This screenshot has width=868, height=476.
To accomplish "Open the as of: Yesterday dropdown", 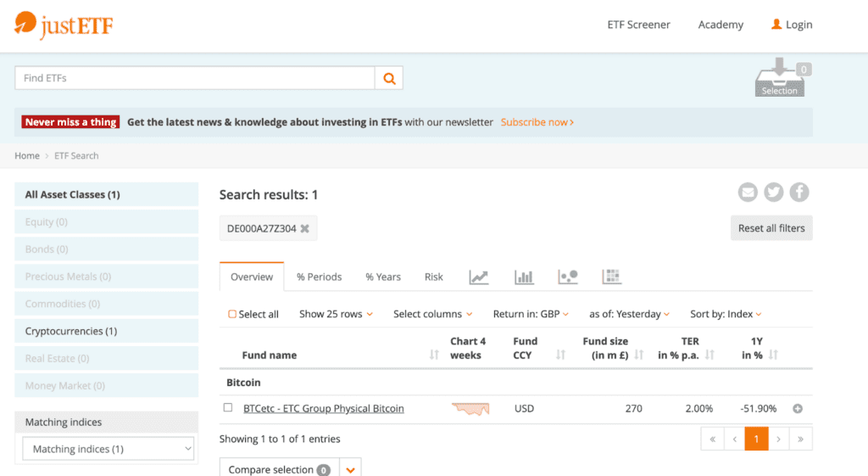I will click(630, 314).
